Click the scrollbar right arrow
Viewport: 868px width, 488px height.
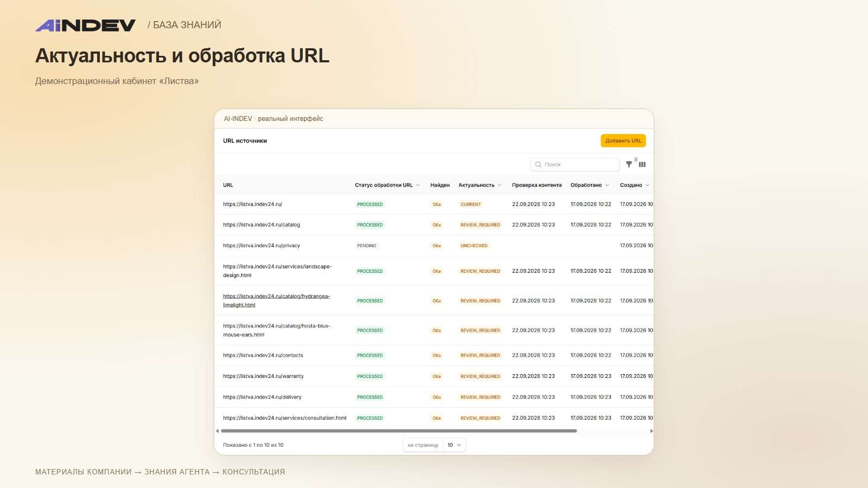(x=651, y=431)
